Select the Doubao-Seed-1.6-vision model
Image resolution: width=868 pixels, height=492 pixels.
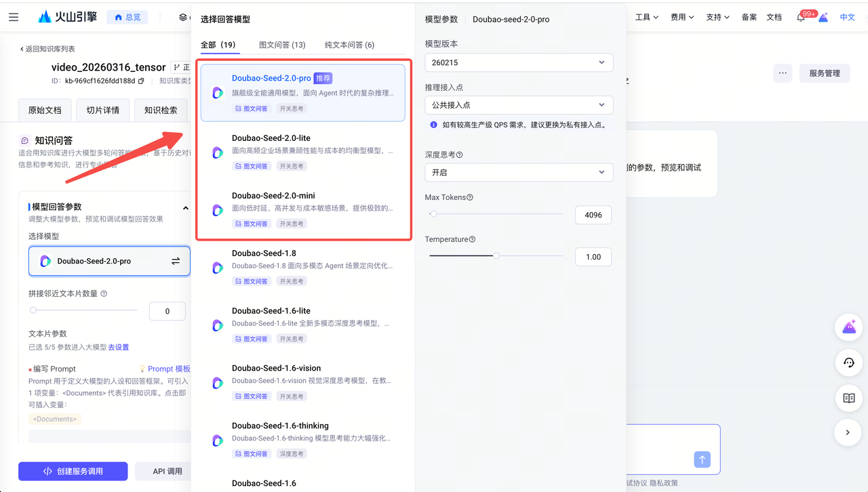coord(304,383)
